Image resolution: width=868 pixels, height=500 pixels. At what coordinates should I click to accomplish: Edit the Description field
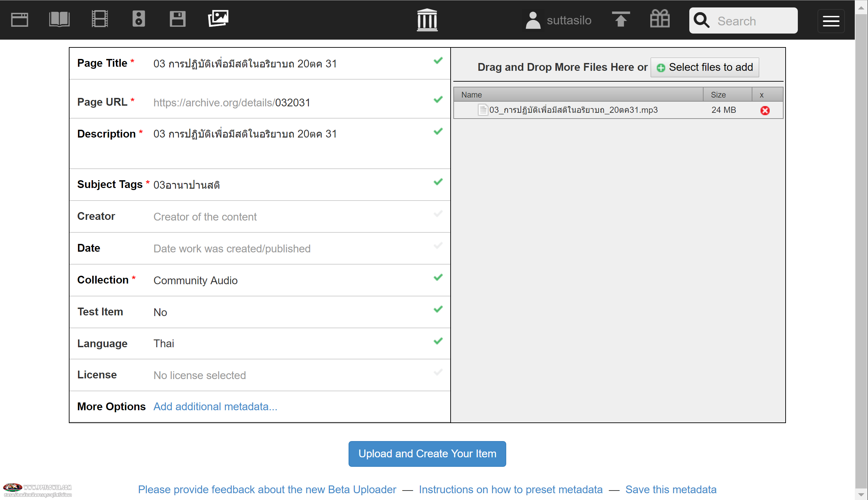[x=245, y=134]
